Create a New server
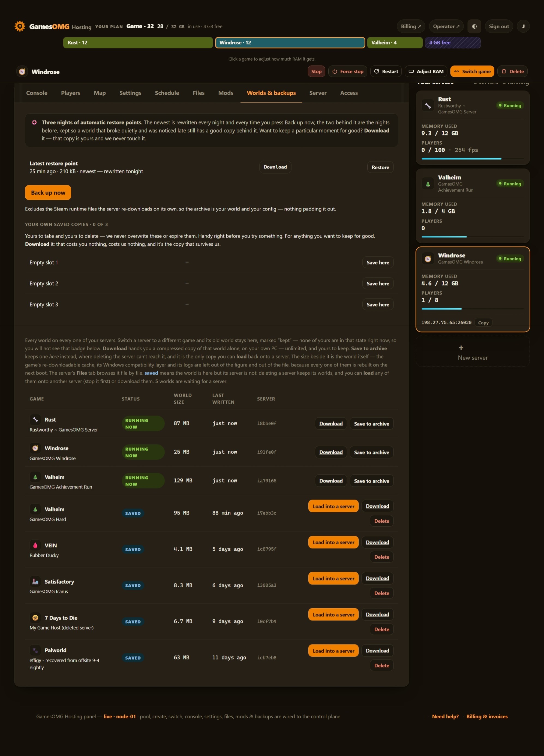The width and height of the screenshot is (544, 756). pyautogui.click(x=473, y=351)
